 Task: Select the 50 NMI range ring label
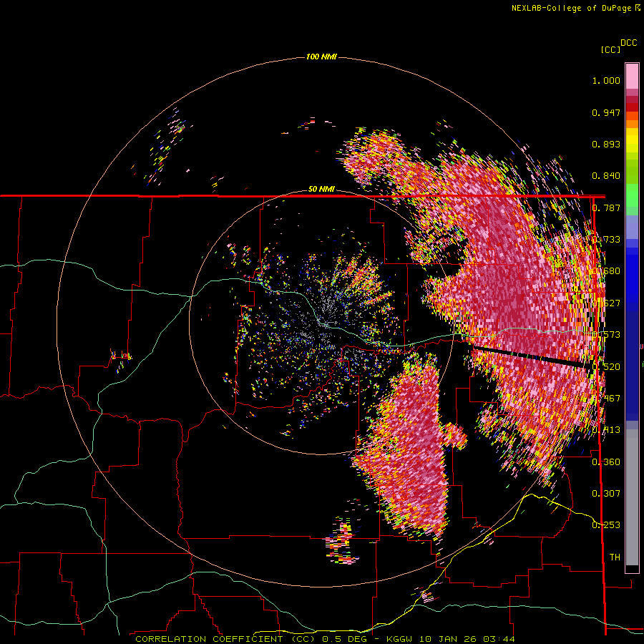321,190
